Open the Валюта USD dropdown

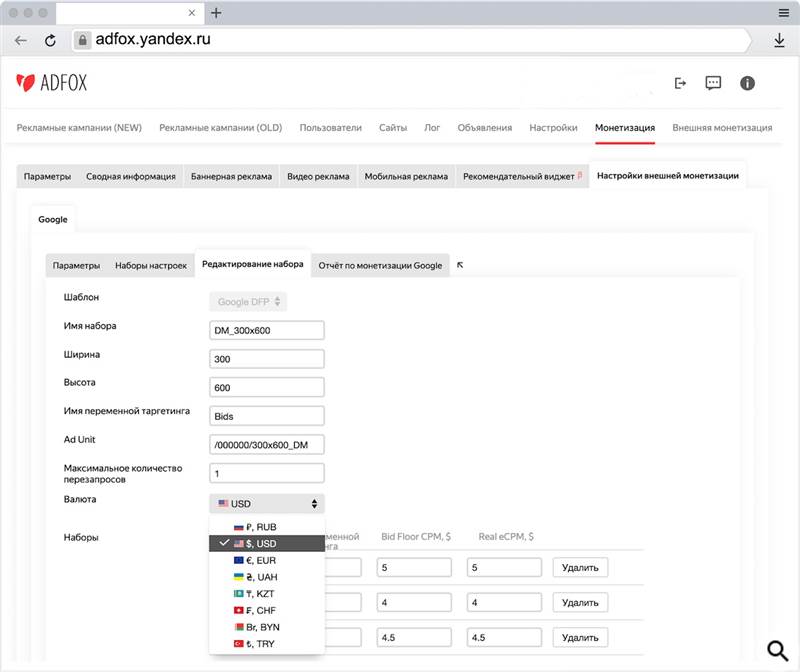point(267,504)
